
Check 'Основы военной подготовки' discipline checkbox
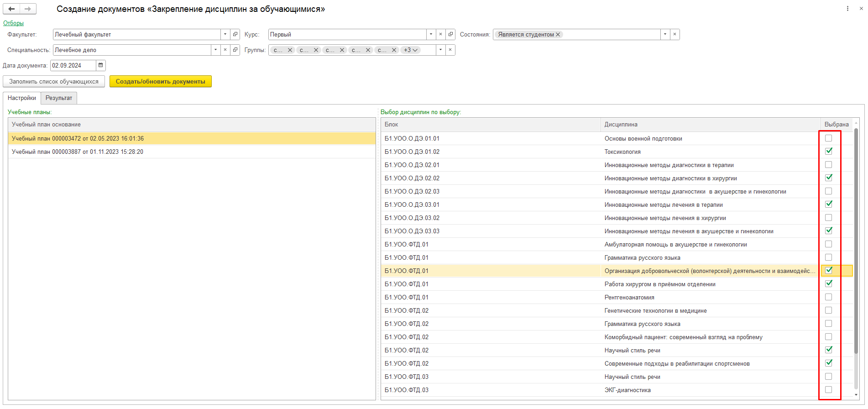click(828, 138)
